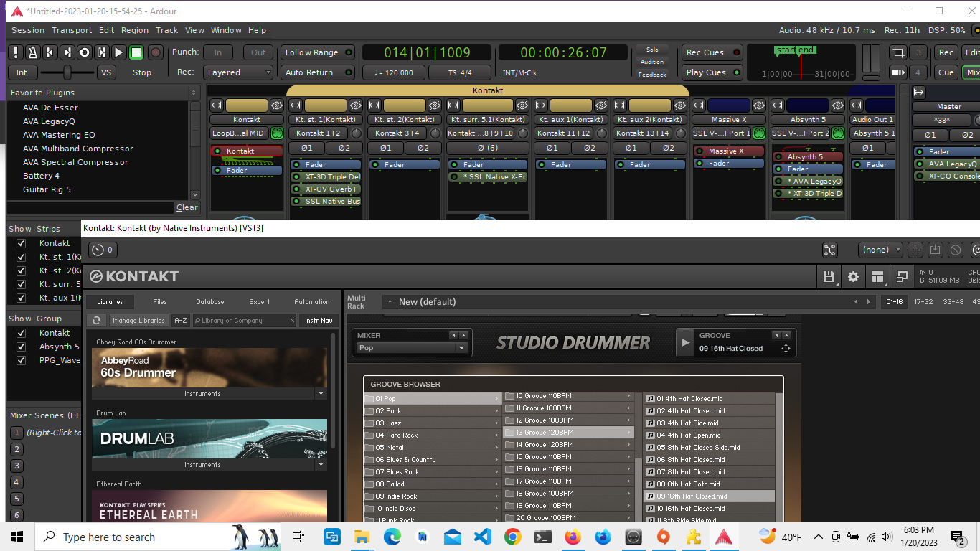Open the plugin preset (none) dropdown
Viewport: 980px width, 551px height.
pos(880,250)
